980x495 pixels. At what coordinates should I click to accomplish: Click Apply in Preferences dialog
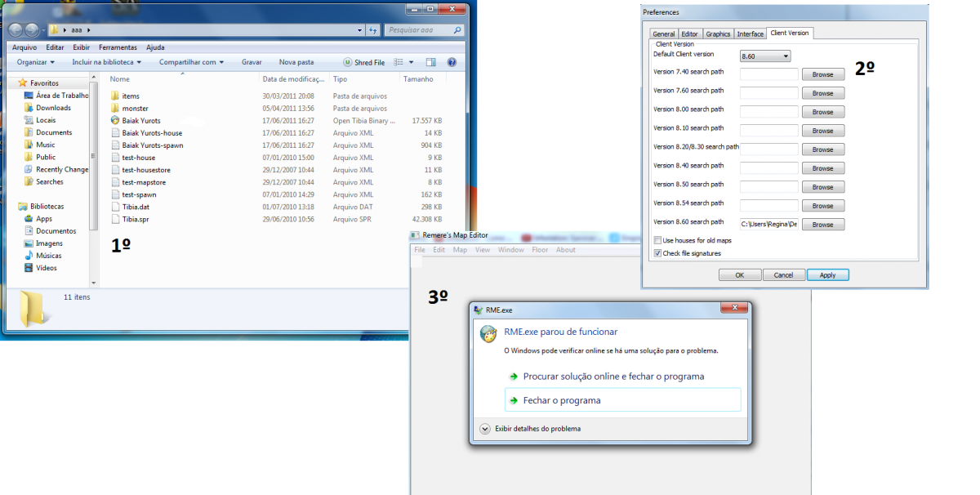click(x=827, y=275)
